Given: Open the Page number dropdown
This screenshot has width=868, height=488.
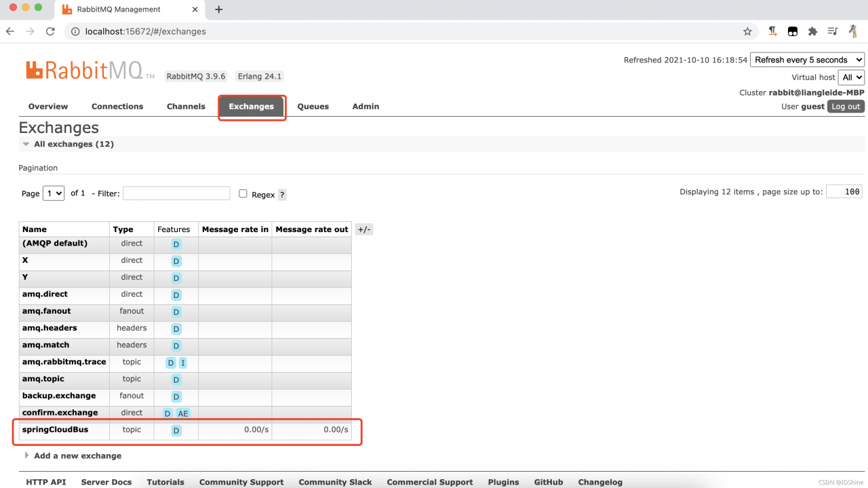Looking at the screenshot, I should 54,193.
